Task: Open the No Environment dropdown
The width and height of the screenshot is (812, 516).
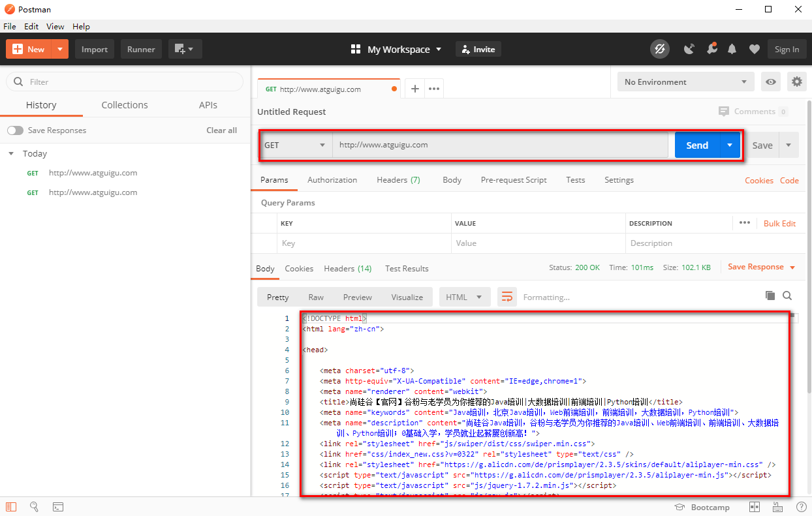Action: coord(686,82)
